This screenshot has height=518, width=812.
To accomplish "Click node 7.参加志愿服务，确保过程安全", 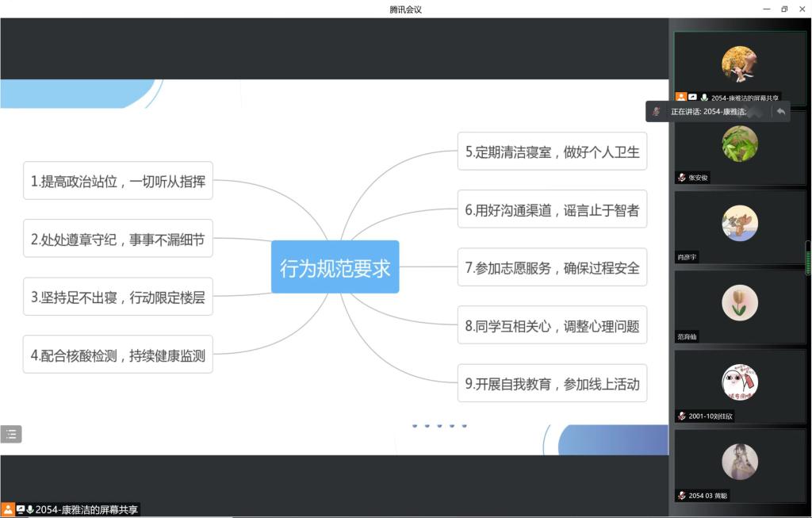I will click(x=552, y=267).
